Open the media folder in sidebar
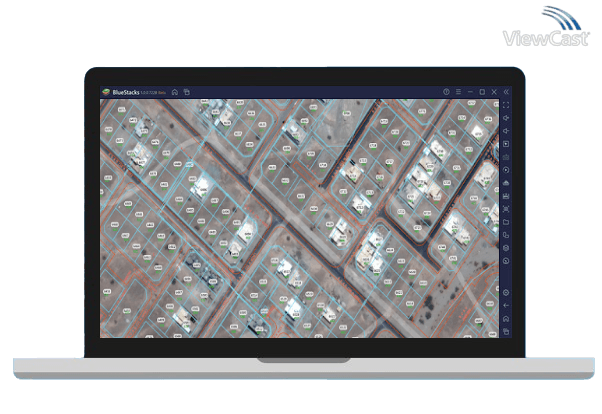The image size is (602, 414). tap(506, 222)
